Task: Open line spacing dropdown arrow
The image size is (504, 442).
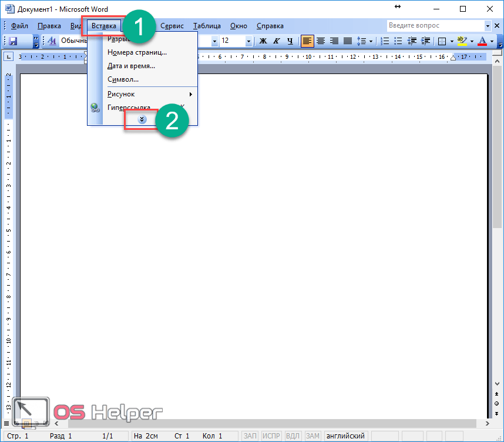Action: point(371,41)
